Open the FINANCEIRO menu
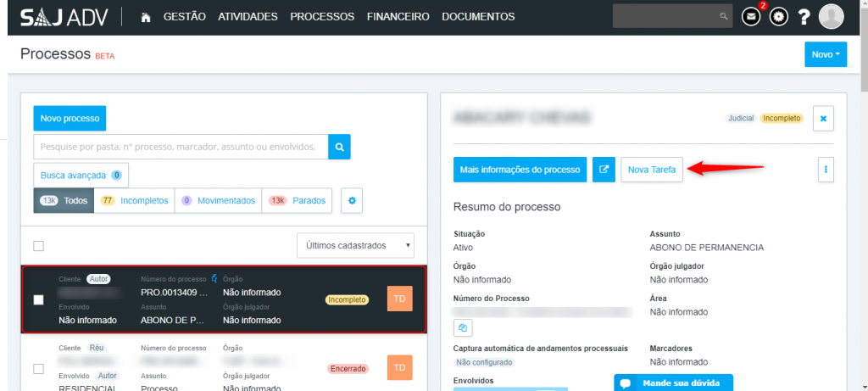Screen dimensions: 868x391 click(398, 17)
